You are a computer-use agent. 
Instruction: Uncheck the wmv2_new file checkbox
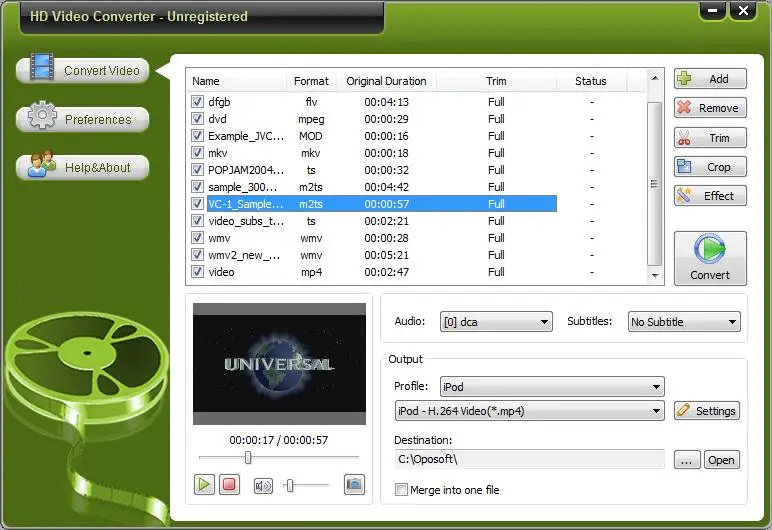point(197,255)
